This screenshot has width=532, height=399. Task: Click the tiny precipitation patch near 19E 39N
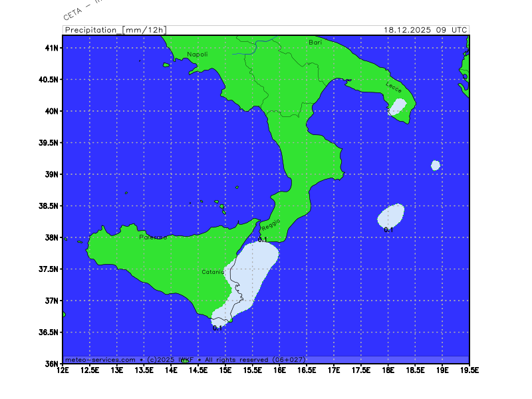tap(436, 165)
